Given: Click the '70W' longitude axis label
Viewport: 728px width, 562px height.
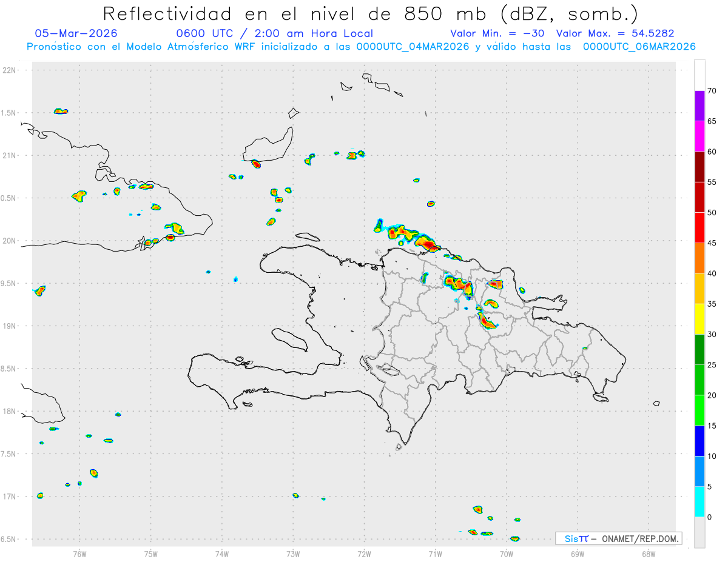Looking at the screenshot, I should click(x=507, y=554).
